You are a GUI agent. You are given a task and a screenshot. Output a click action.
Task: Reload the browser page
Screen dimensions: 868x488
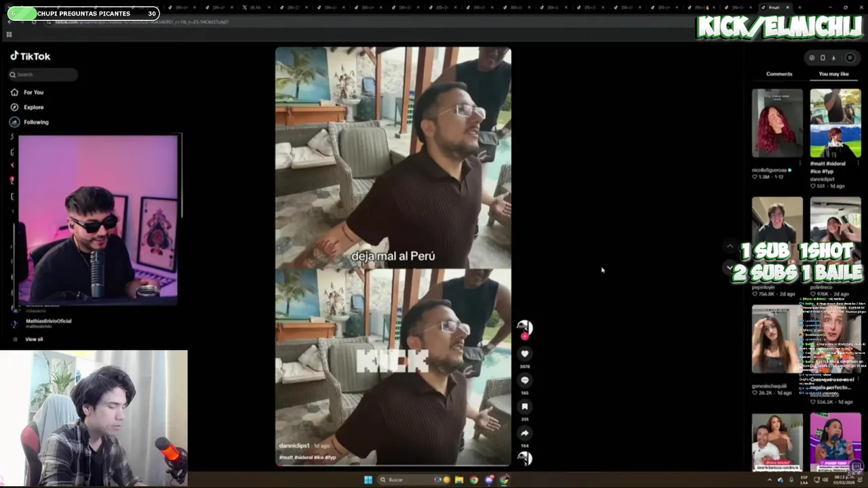tap(34, 22)
